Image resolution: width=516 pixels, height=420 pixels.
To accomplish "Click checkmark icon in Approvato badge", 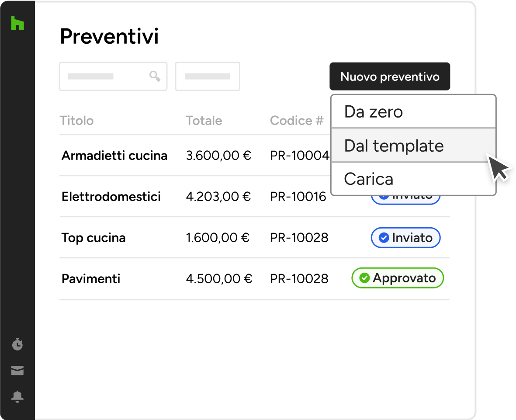I will coord(364,278).
